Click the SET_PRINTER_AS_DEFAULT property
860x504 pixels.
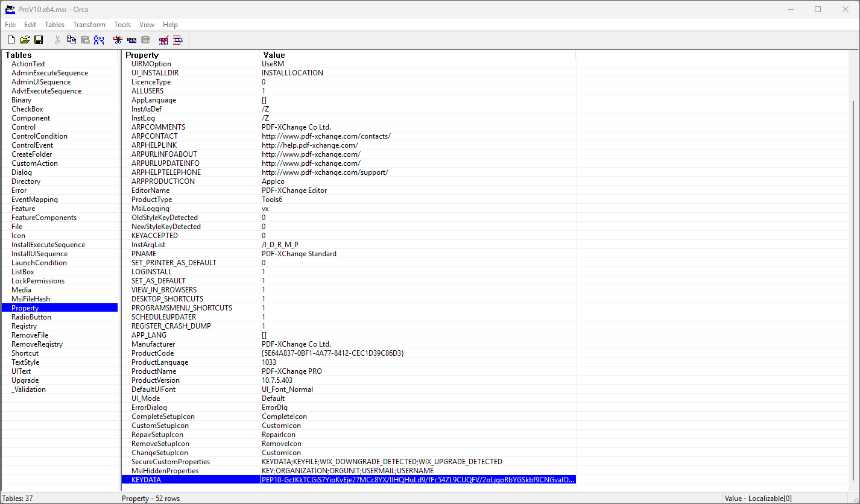coord(174,263)
